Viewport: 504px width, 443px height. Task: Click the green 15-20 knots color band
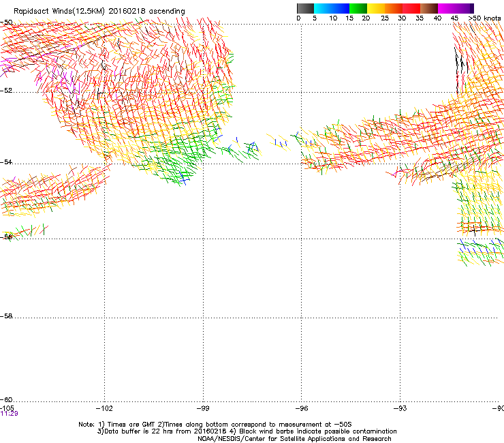(358, 8)
